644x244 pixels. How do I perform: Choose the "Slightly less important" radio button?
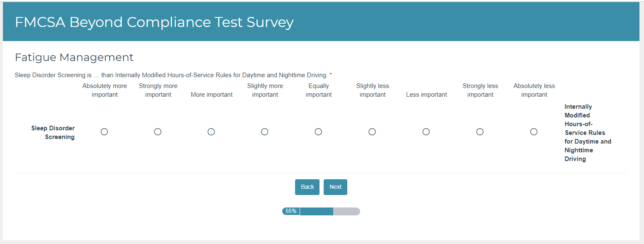pyautogui.click(x=372, y=132)
